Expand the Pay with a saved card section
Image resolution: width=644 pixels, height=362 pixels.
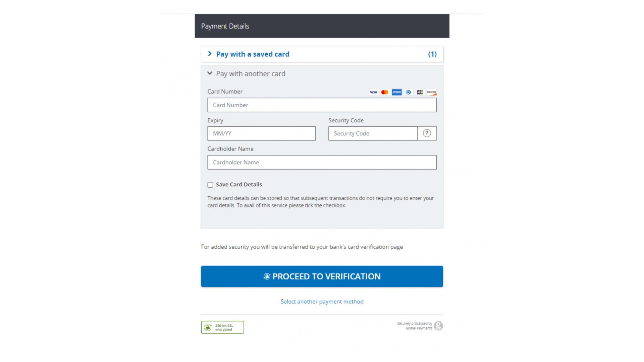click(252, 54)
